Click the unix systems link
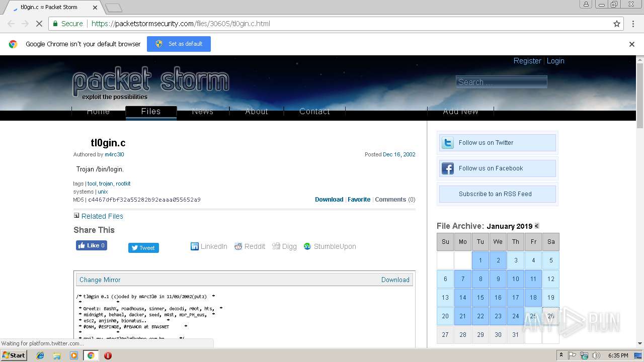 tap(103, 192)
